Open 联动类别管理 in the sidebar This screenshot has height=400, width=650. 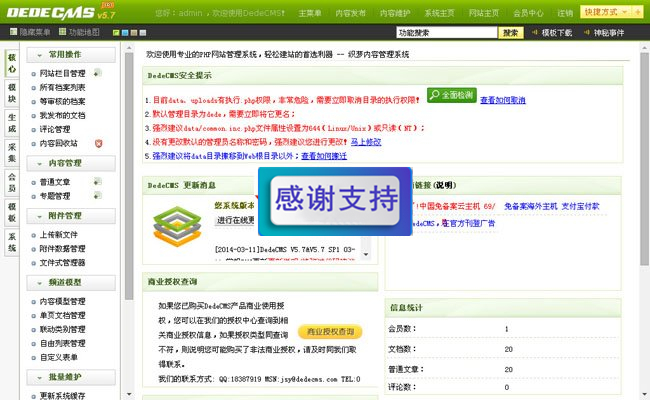[62, 329]
